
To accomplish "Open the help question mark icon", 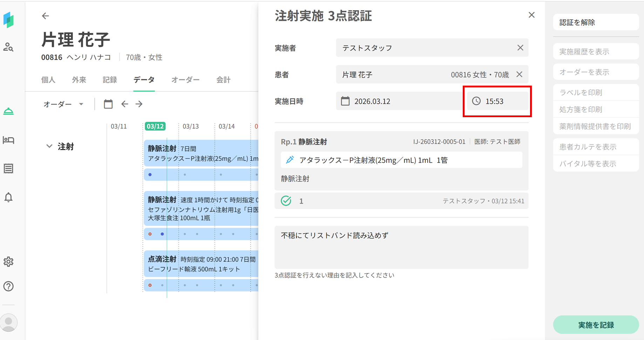I will [x=8, y=286].
